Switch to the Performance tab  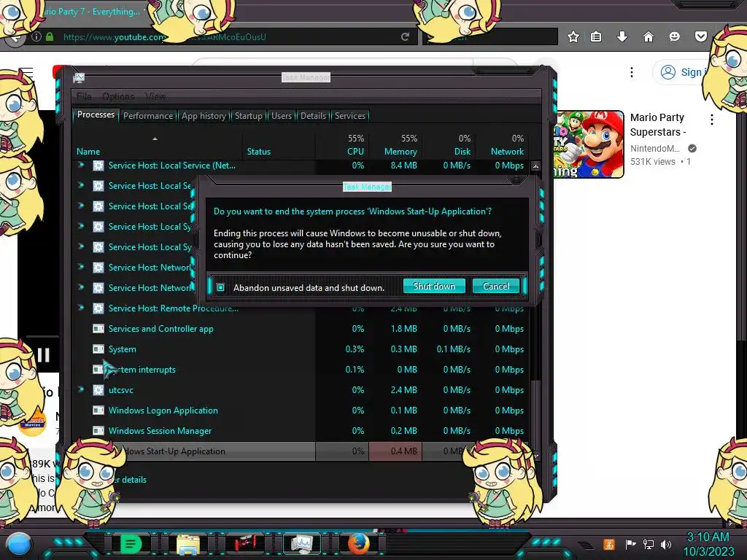(x=148, y=116)
